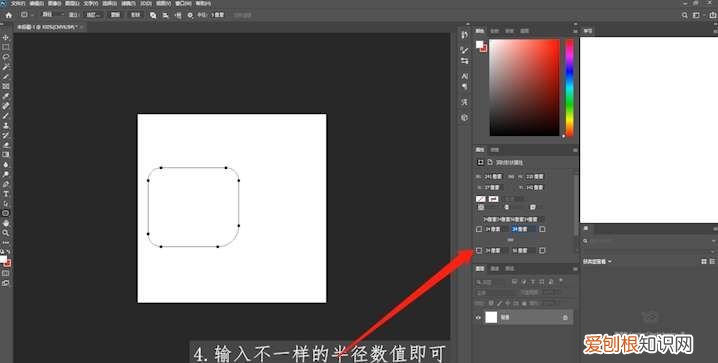Open the Properties panel flyout menu
718x363 pixels.
(x=575, y=150)
